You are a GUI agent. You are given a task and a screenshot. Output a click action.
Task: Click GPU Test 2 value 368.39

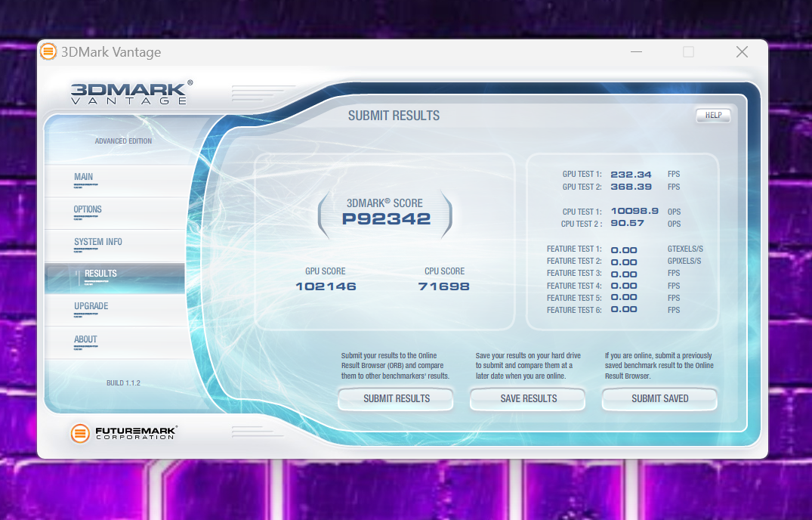click(x=631, y=187)
